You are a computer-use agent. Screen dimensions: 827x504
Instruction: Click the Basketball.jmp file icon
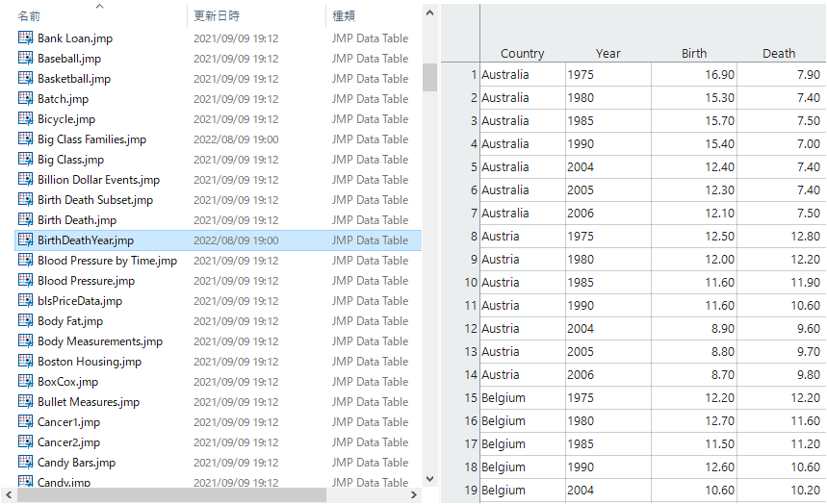coord(25,79)
